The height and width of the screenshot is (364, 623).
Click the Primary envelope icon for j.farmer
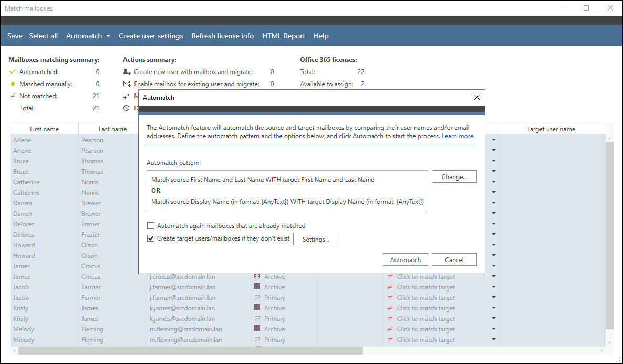(x=257, y=297)
